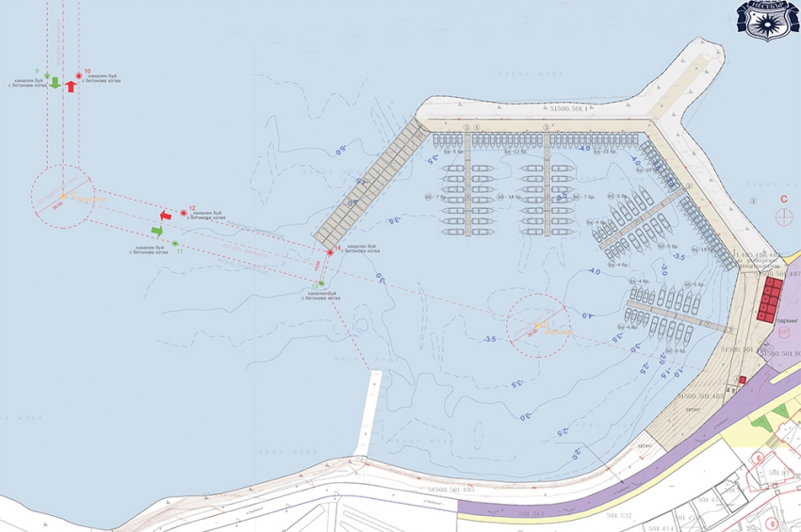Viewport: 801px width, 532px height.
Task: Click the orange center of the outer turning circle
Action: pos(62,196)
